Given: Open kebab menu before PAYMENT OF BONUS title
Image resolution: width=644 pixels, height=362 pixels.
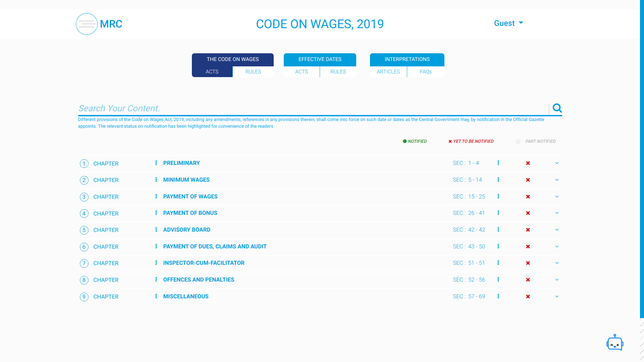Looking at the screenshot, I should click(x=156, y=213).
